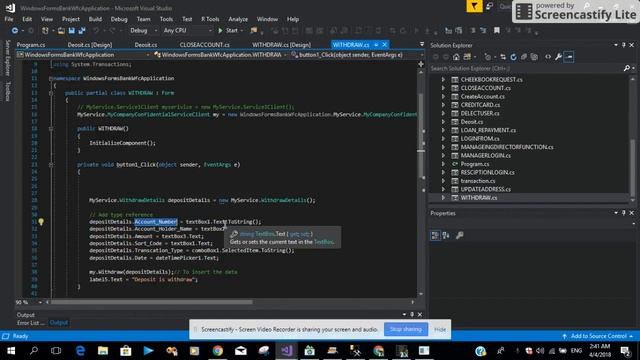Screen dimensions: 640x360
Task: Open the button1_Click member navigation dropdown
Action: 357,55
